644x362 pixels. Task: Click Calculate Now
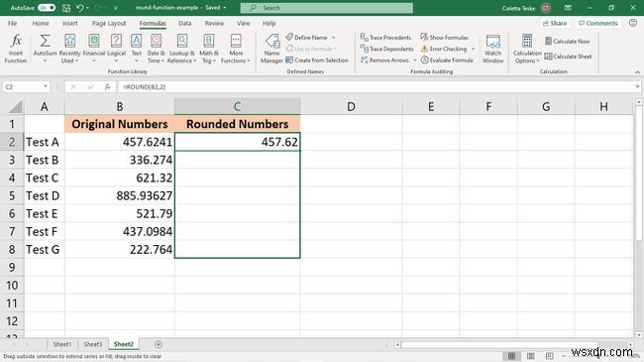point(567,41)
